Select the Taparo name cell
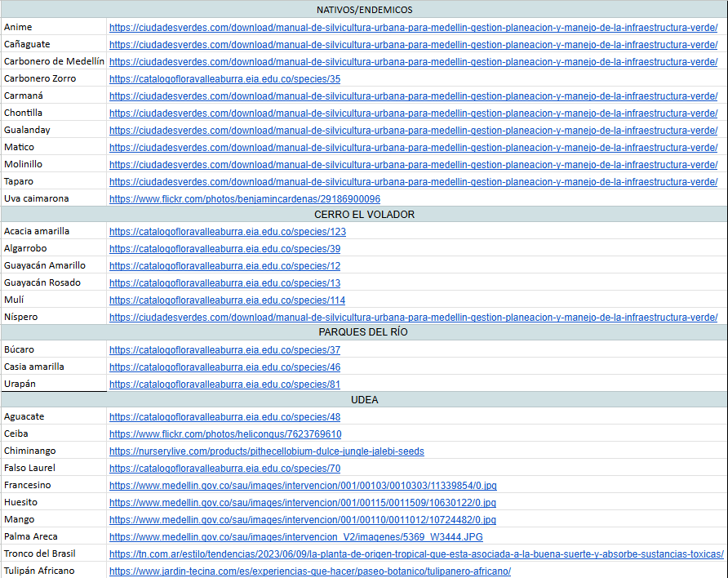The height and width of the screenshot is (578, 728). click(x=54, y=181)
